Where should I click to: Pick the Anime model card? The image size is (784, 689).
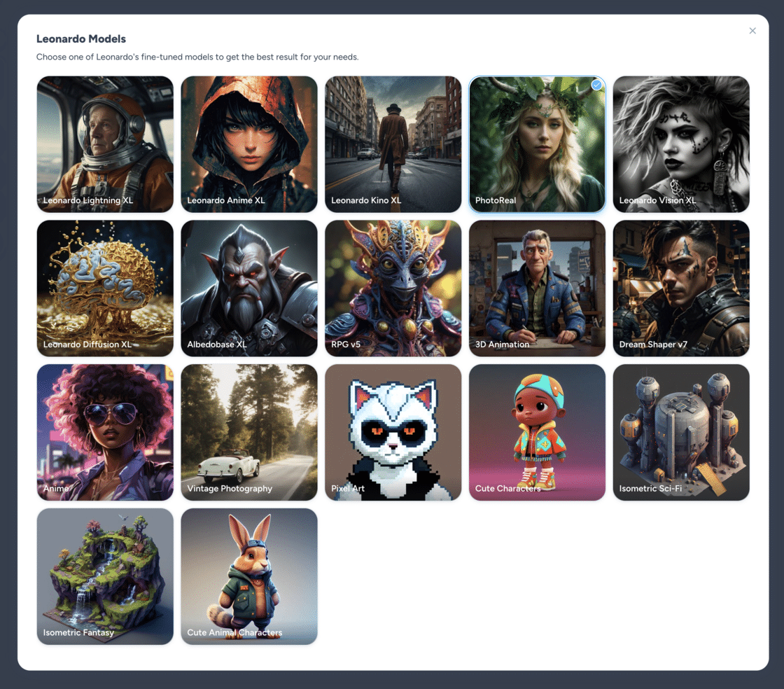(105, 433)
